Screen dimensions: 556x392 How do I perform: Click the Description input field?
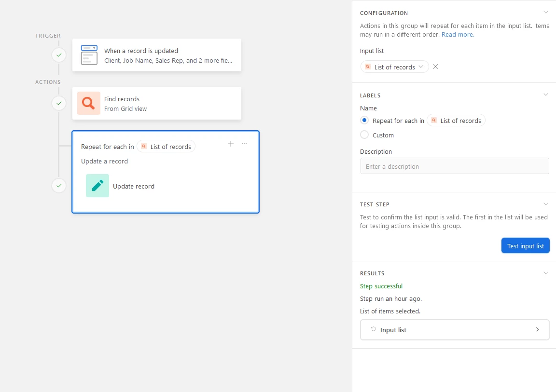pyautogui.click(x=455, y=166)
